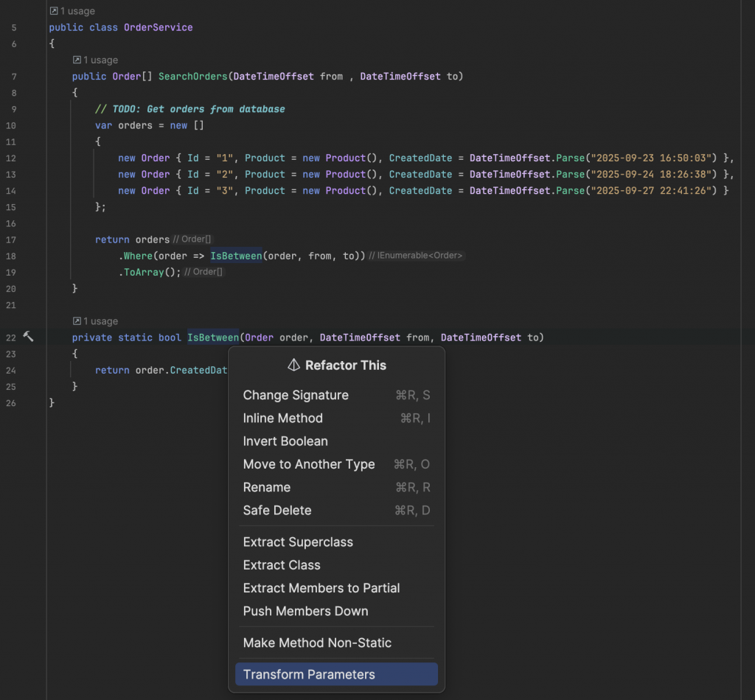This screenshot has height=700, width=755.
Task: Click order.CreatedDate expression on line 24
Action: (x=181, y=371)
